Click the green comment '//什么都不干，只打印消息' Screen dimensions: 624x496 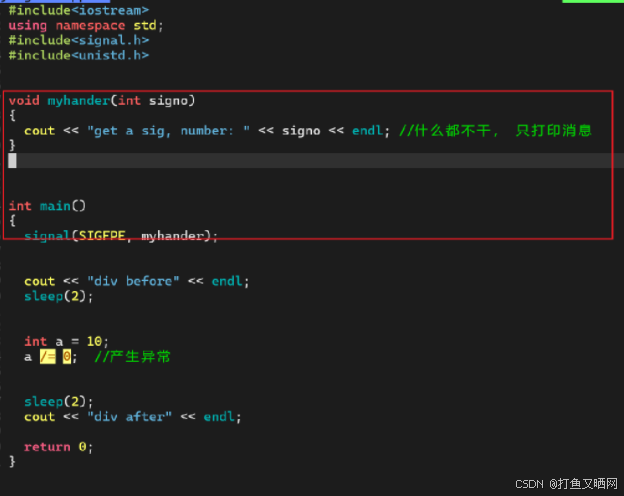tap(495, 131)
